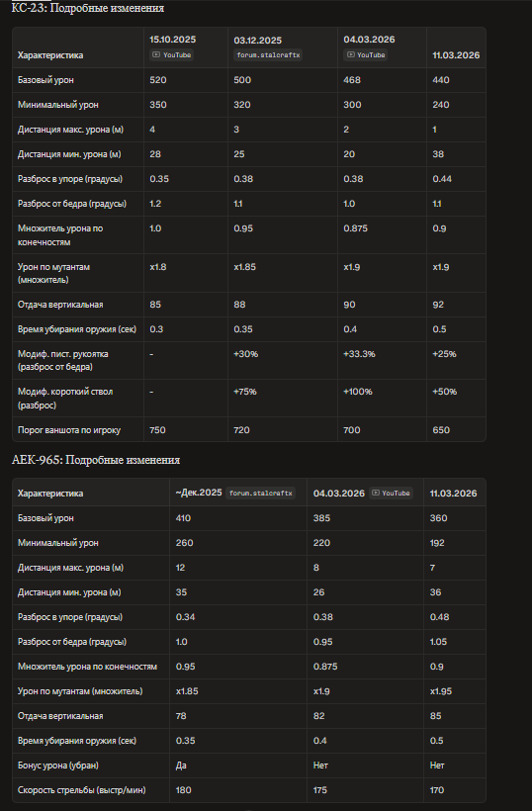Open forum.stalcraftx source beside ~Дек.2025

(261, 493)
